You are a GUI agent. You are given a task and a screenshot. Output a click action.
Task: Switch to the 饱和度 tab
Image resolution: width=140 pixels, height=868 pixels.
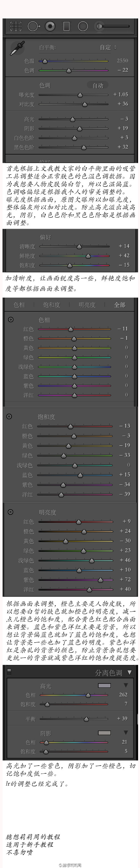click(x=52, y=304)
